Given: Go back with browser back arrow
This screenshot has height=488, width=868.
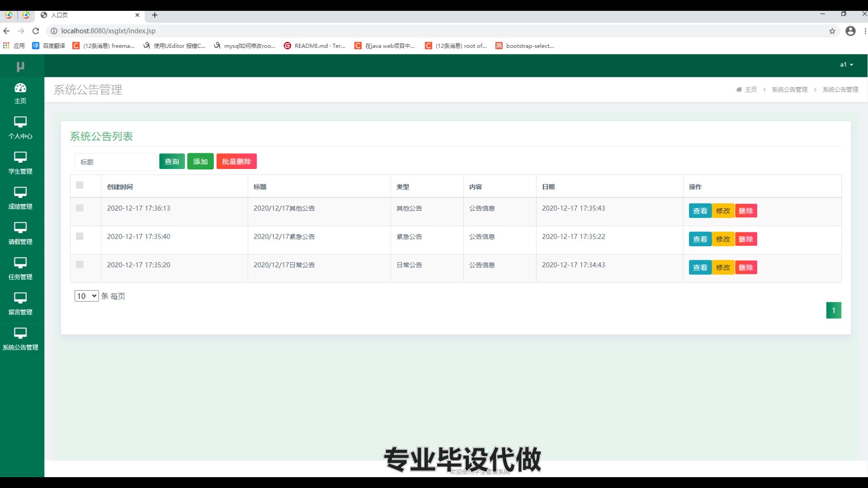Looking at the screenshot, I should [6, 31].
